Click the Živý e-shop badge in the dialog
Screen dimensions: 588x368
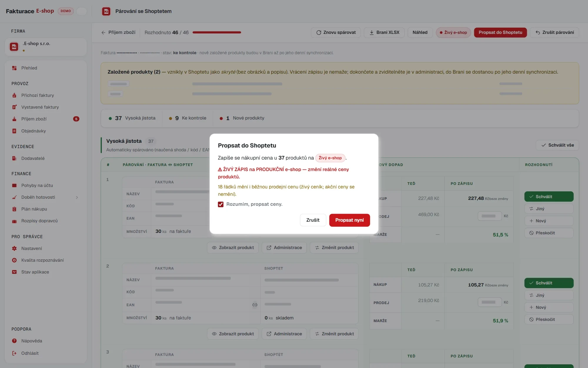(330, 158)
